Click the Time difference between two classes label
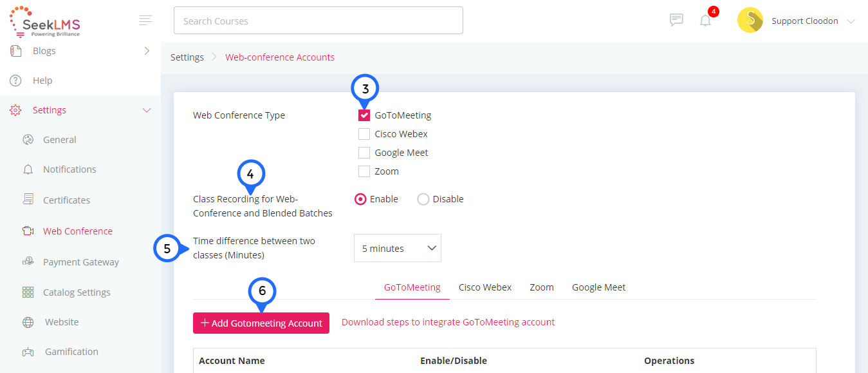This screenshot has height=373, width=868. [254, 248]
